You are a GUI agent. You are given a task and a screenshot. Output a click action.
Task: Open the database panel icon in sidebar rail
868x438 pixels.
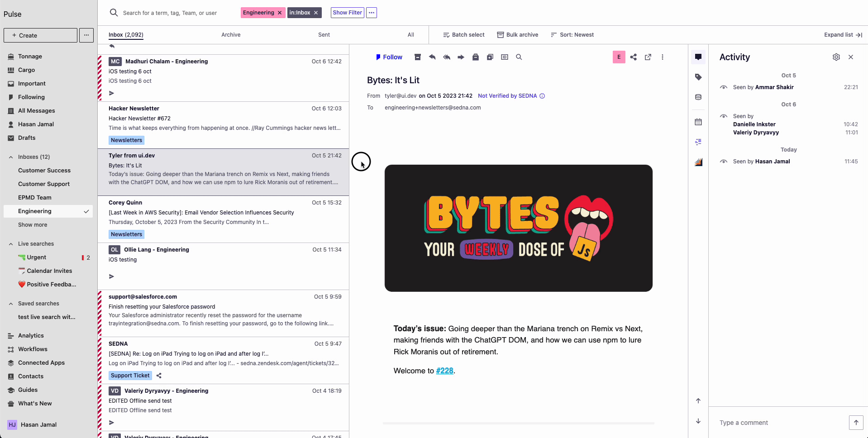click(x=698, y=97)
